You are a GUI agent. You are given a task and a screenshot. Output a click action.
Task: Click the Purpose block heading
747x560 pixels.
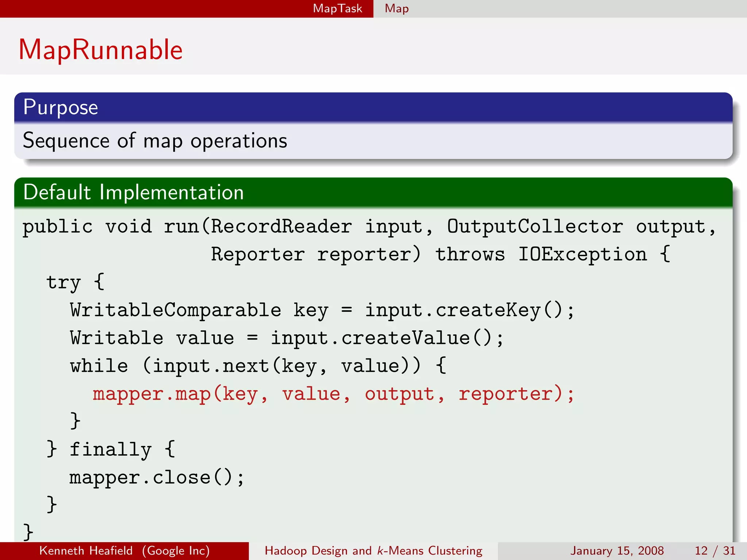61,108
